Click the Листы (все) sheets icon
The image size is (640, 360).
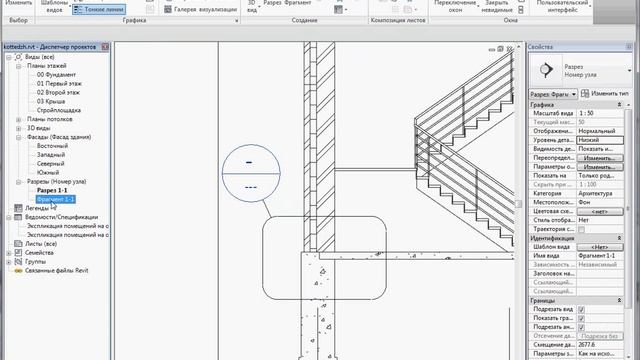coord(18,244)
